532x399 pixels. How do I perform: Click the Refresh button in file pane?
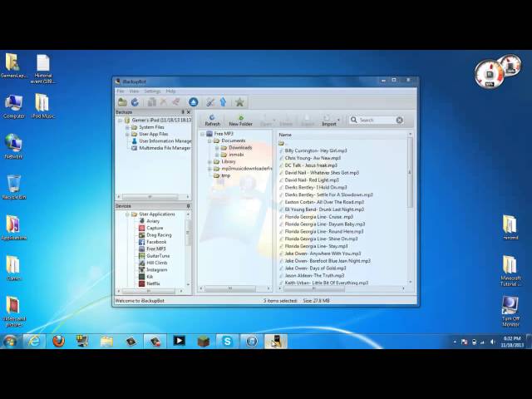click(x=213, y=120)
